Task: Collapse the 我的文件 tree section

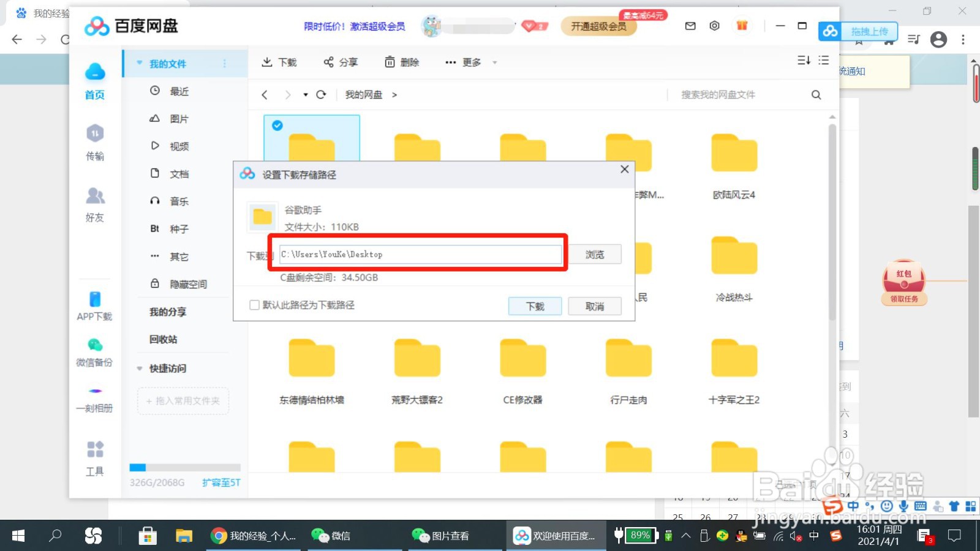Action: tap(140, 63)
